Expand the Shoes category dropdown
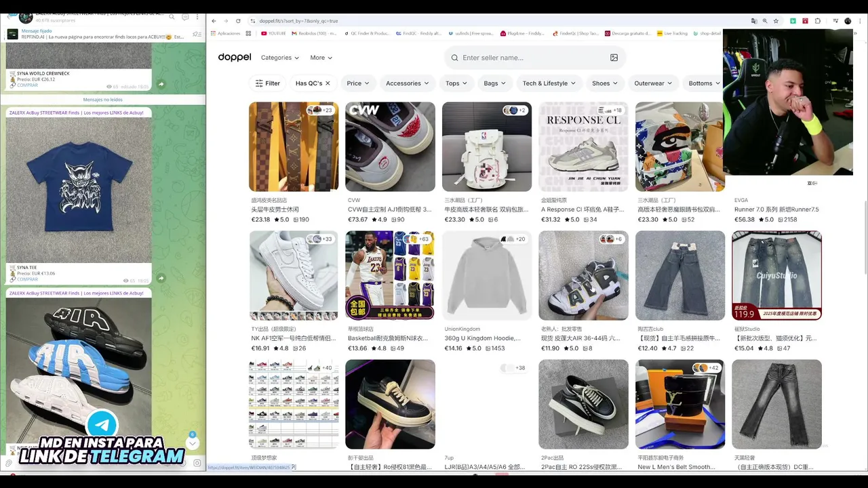 (605, 83)
